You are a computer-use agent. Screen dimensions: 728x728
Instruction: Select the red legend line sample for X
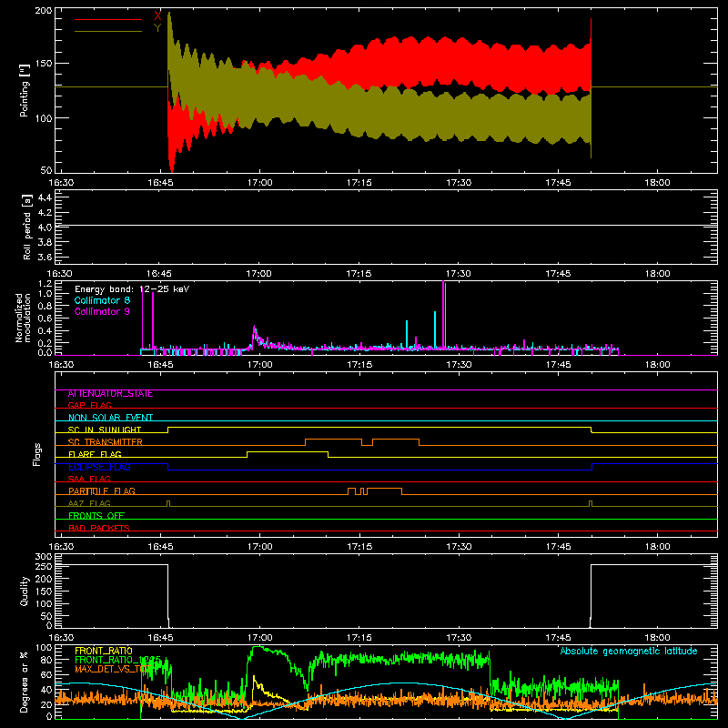click(108, 19)
